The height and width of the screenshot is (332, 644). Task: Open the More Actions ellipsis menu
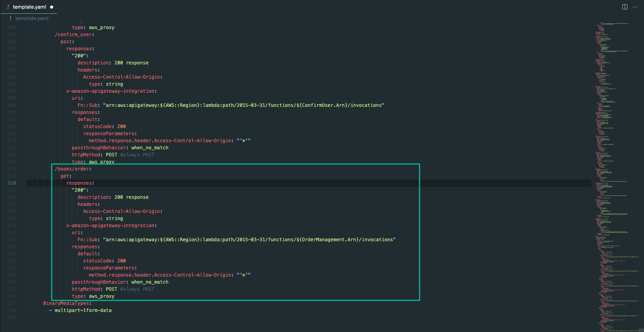click(x=635, y=7)
